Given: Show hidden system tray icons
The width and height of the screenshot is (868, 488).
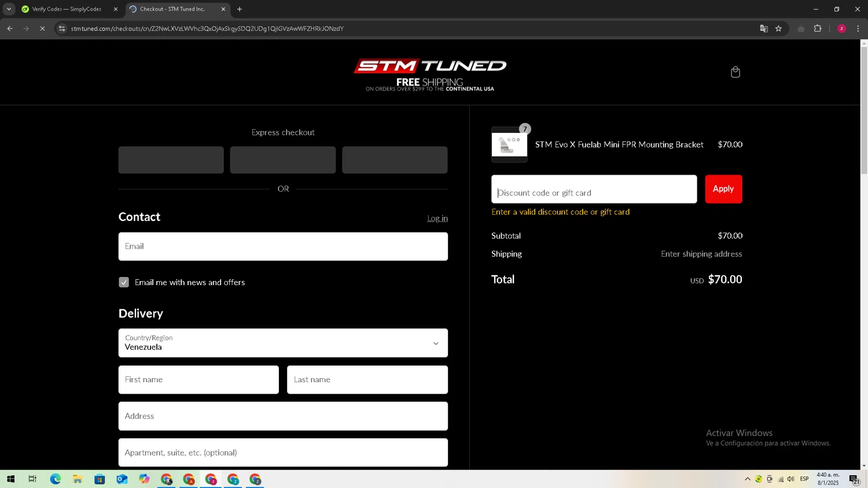Looking at the screenshot, I should click(748, 479).
